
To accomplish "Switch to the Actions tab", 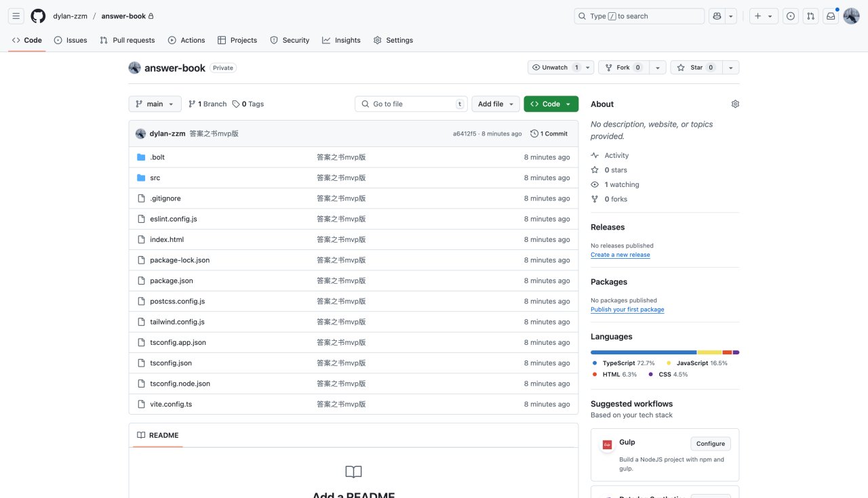I will pos(186,41).
